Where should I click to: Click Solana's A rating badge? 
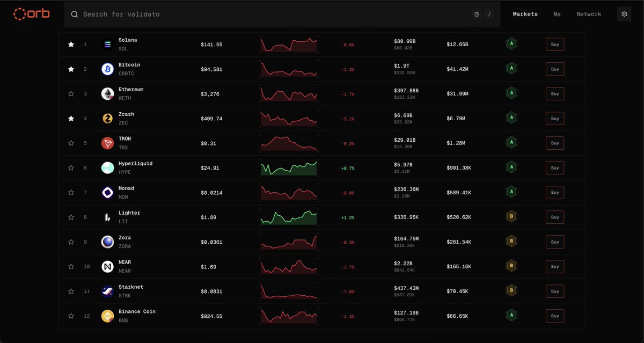coord(511,44)
